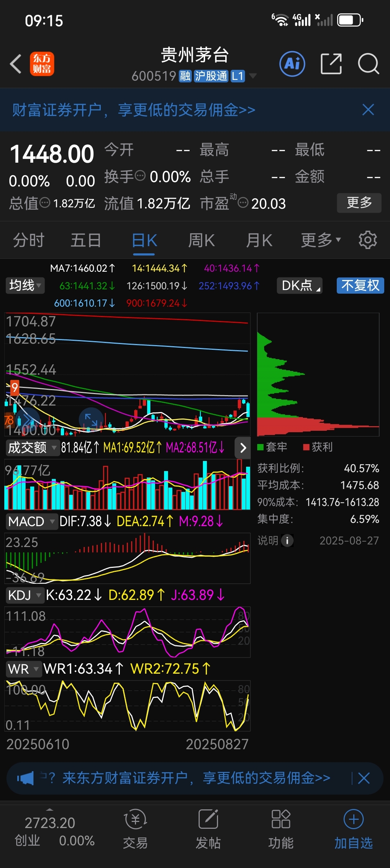Tap the 换手 info icon
This screenshot has width=390, height=868.
140,176
